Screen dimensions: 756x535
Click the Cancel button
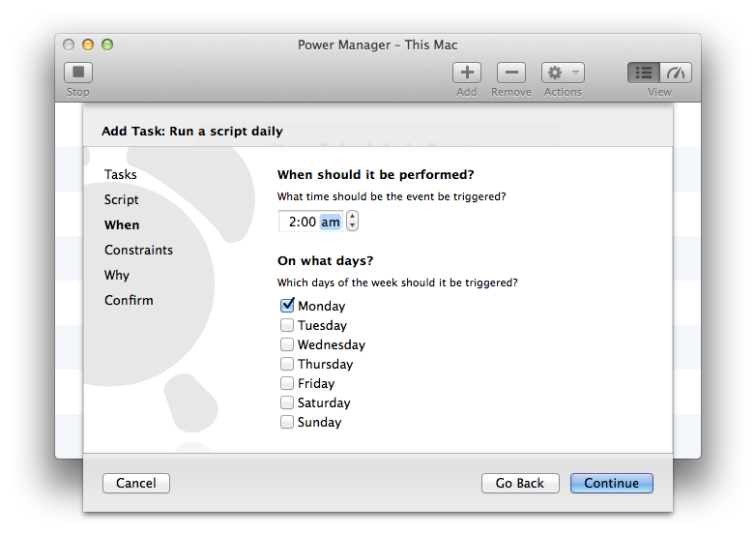click(x=136, y=483)
